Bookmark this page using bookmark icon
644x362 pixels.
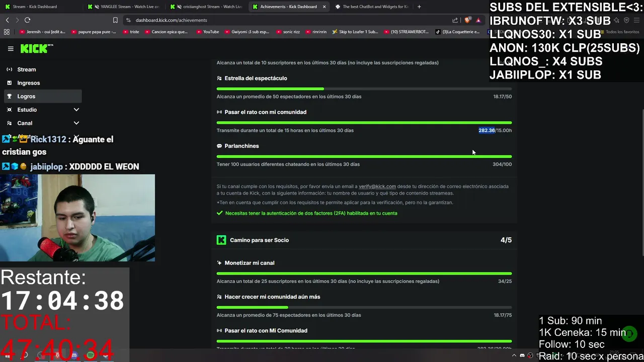[x=115, y=20]
